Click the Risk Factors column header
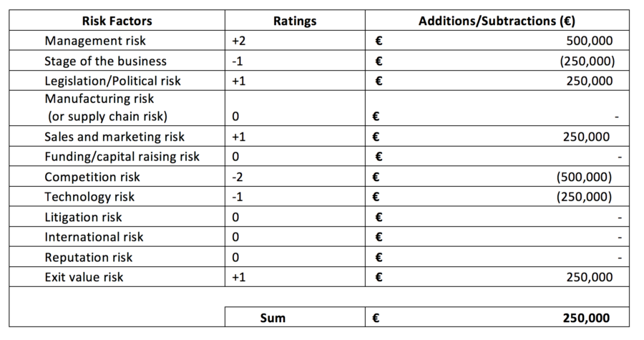Image resolution: width=644 pixels, height=340 pixels. (117, 21)
